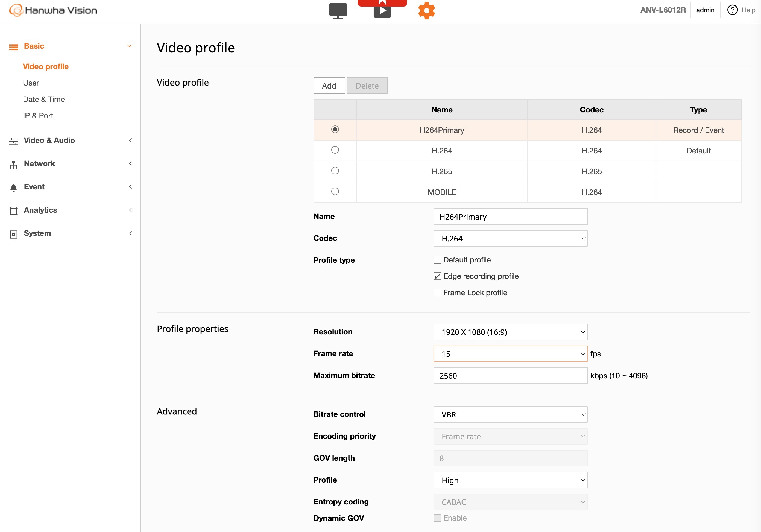Click the Hanwha Vision logo
The width and height of the screenshot is (761, 532).
[x=53, y=10]
